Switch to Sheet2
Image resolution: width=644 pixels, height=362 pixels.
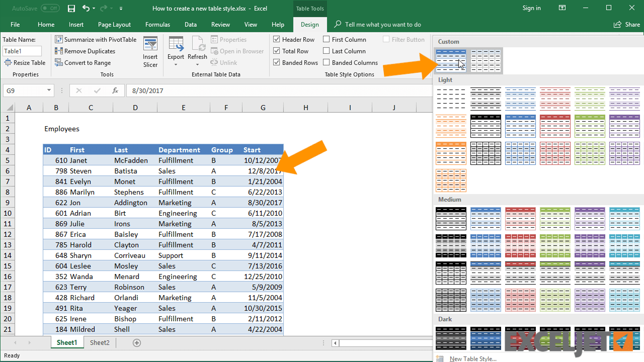pyautogui.click(x=99, y=342)
